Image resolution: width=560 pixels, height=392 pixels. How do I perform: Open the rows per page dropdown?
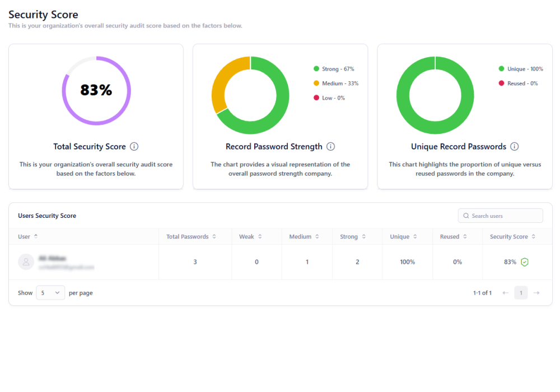50,293
